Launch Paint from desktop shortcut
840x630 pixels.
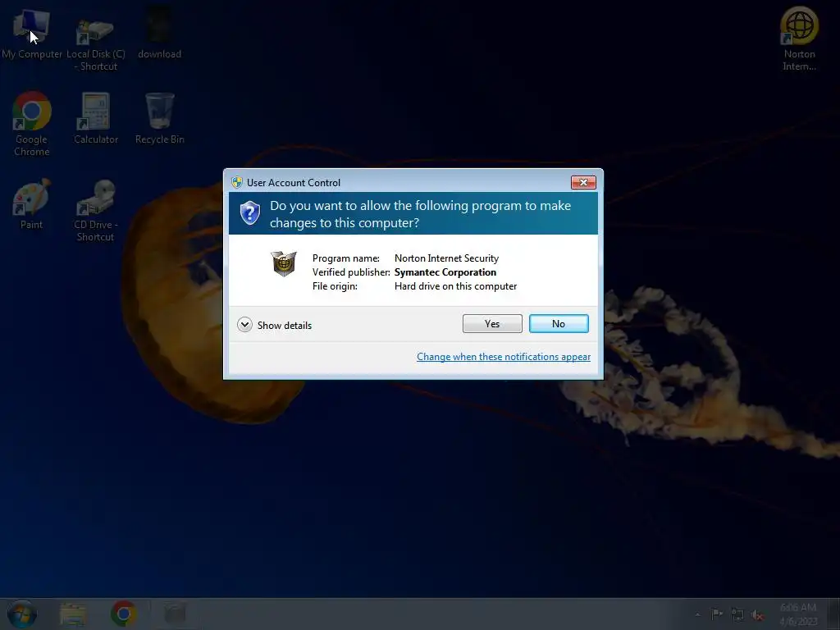click(x=32, y=204)
